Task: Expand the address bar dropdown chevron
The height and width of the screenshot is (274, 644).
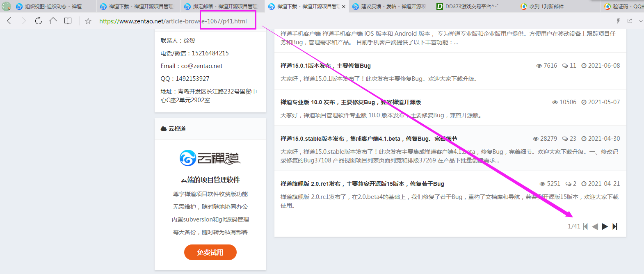Action: point(641,21)
